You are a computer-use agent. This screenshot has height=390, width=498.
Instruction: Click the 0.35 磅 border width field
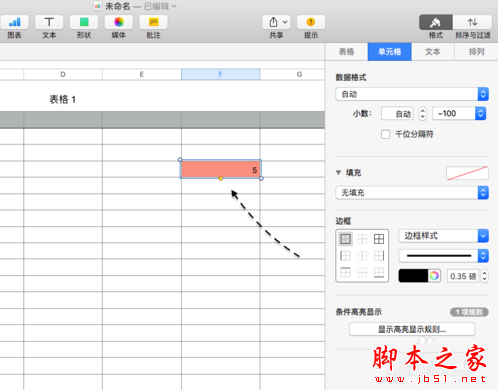[463, 276]
